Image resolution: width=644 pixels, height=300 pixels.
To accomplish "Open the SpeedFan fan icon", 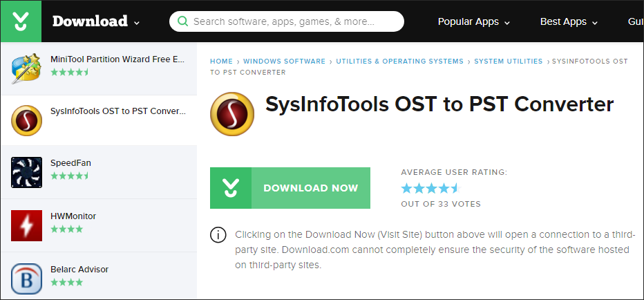I will pos(26,172).
